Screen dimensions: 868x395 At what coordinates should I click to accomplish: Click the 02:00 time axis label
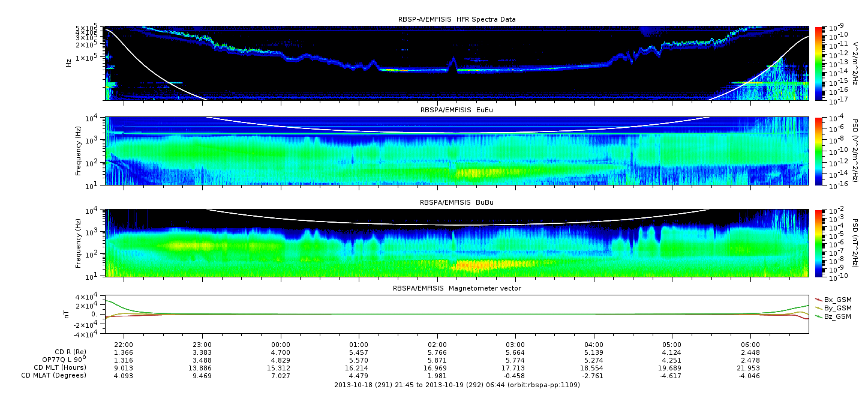tap(437, 345)
